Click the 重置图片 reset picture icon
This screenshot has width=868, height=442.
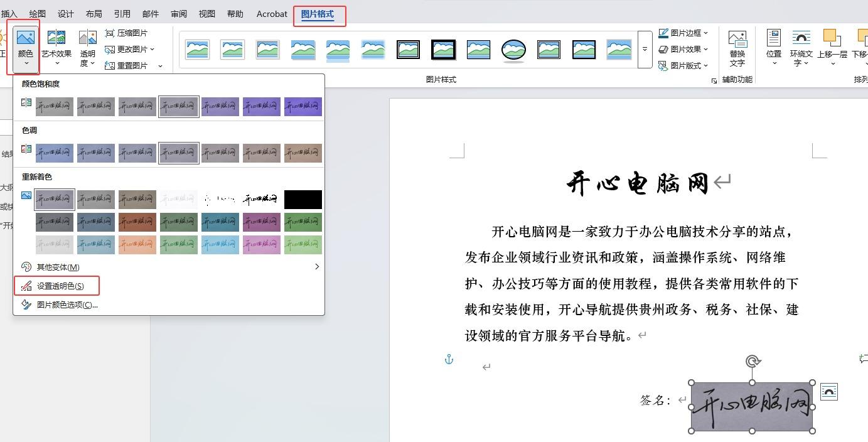pyautogui.click(x=110, y=66)
